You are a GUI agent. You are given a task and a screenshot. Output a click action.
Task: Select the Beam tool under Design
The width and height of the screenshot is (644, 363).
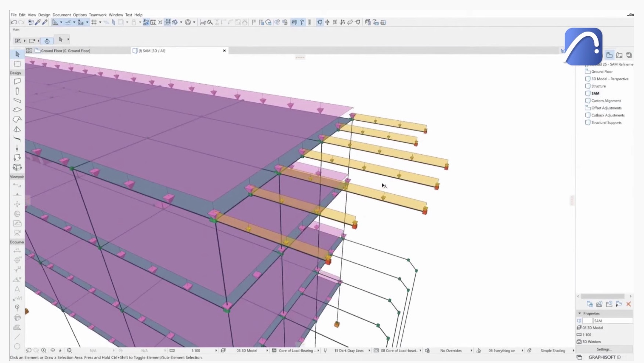pos(17,100)
